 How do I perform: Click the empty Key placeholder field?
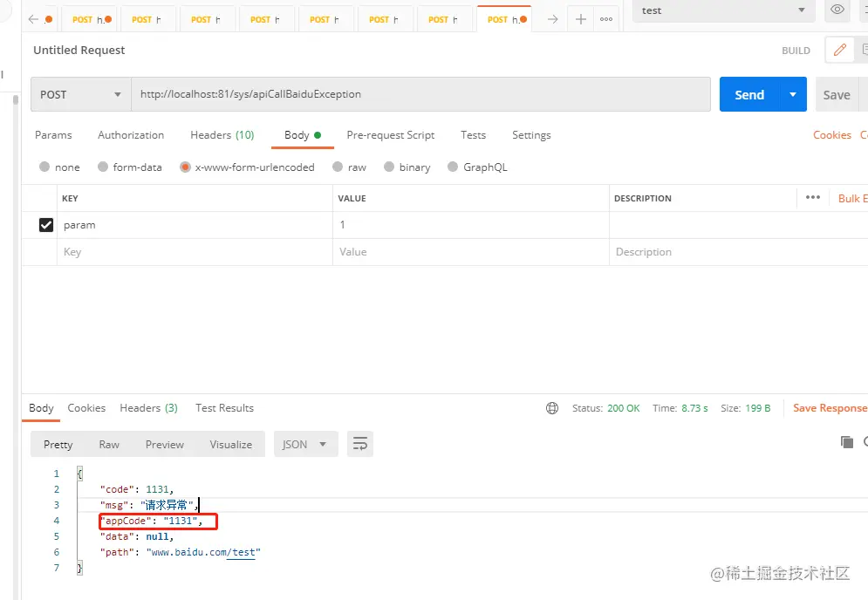195,252
